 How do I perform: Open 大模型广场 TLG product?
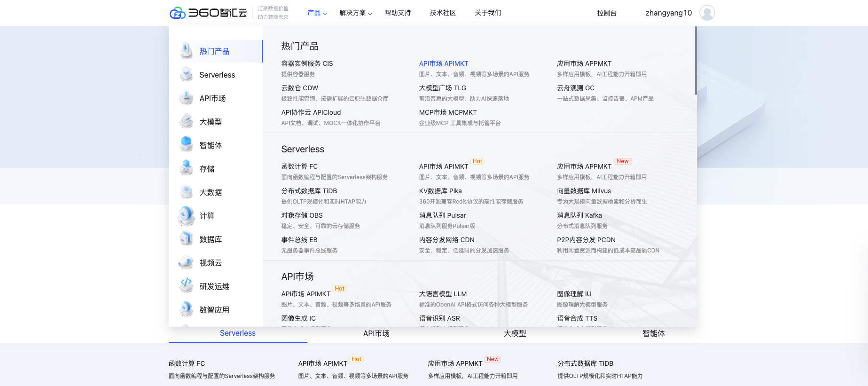443,88
